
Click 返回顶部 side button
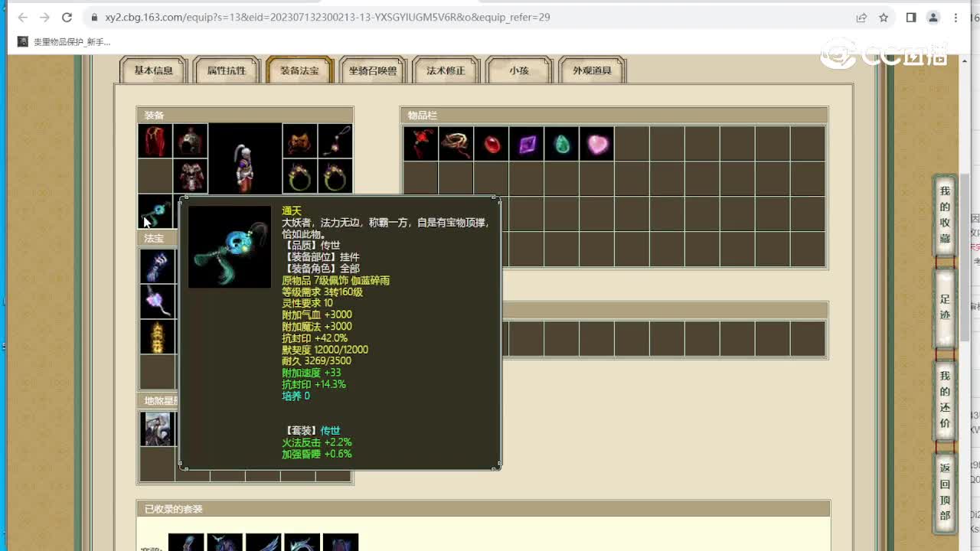point(945,492)
